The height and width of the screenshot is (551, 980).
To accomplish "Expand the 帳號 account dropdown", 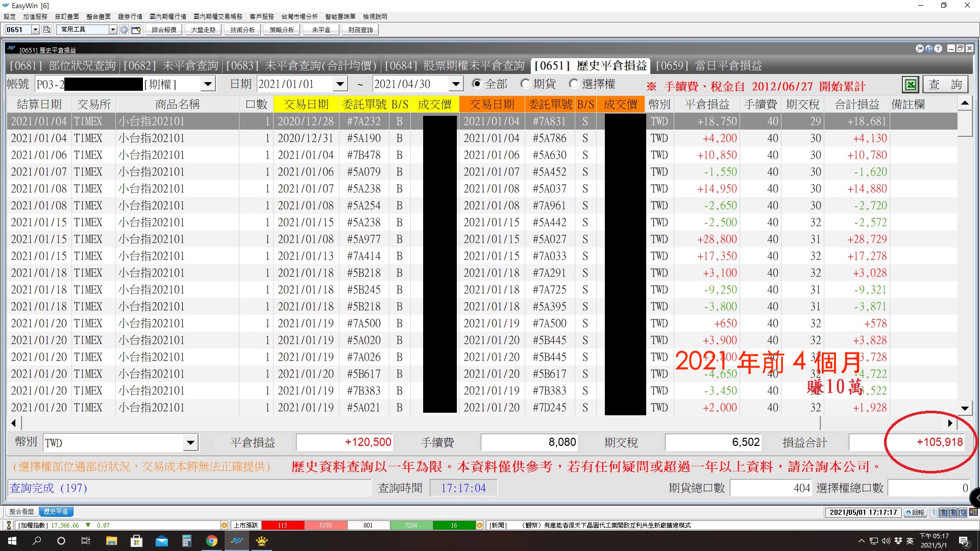I will click(x=208, y=84).
